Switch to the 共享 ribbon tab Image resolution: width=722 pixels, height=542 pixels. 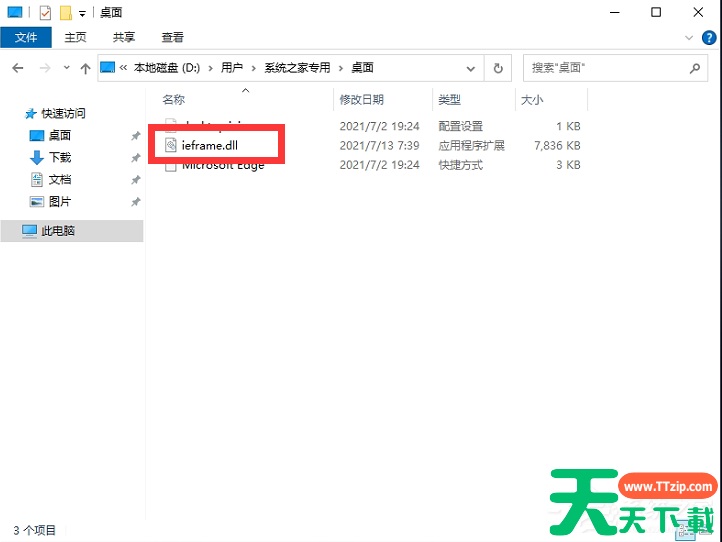[x=124, y=37]
